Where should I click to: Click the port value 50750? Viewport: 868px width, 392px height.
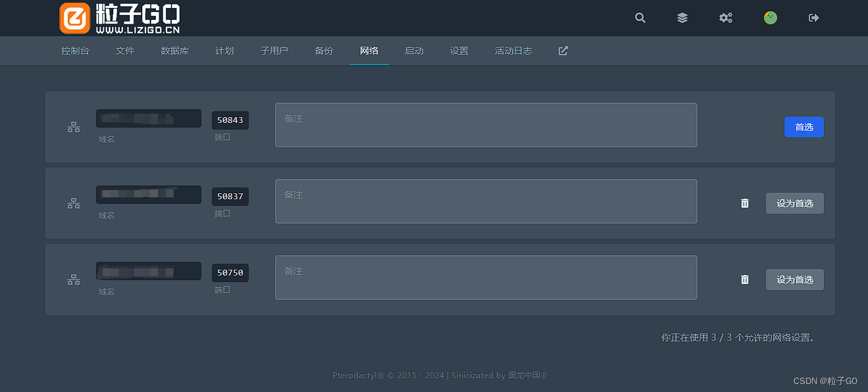(x=230, y=273)
